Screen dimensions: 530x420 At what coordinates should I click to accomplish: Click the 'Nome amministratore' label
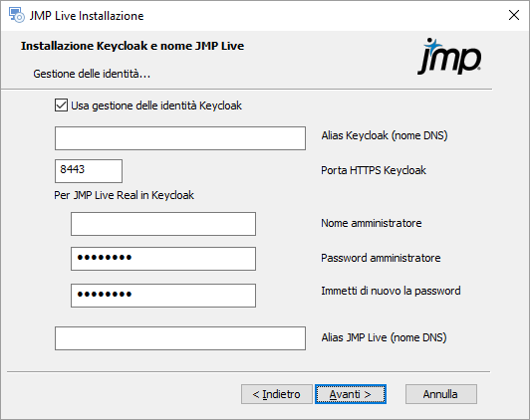(x=372, y=223)
